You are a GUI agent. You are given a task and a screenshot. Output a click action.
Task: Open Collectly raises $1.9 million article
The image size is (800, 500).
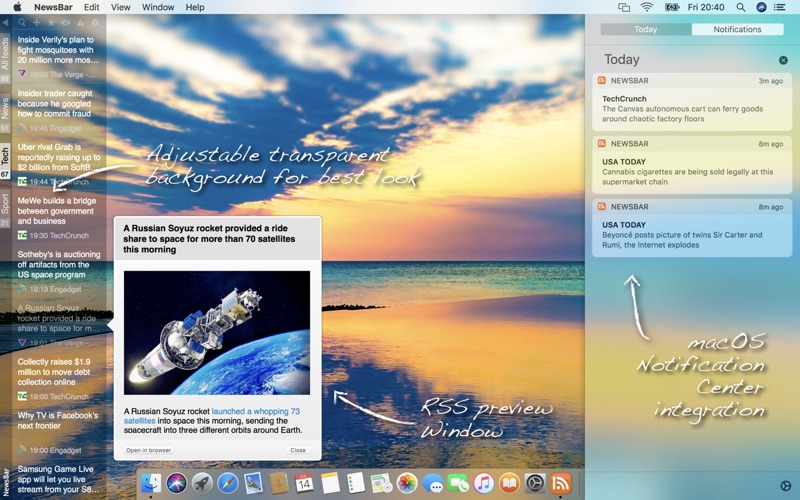[x=54, y=372]
